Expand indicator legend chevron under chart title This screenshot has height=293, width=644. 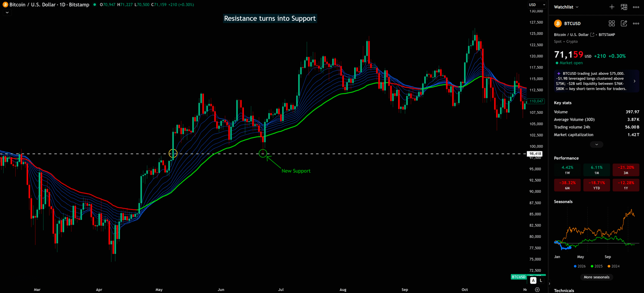pos(7,12)
